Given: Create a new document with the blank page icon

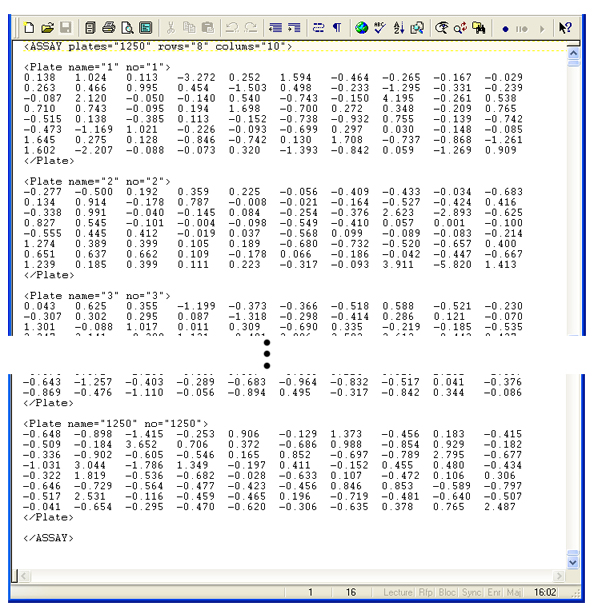Looking at the screenshot, I should (29, 28).
